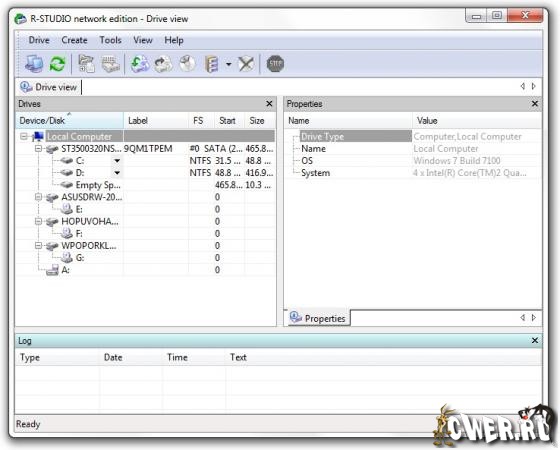Open dropdown arrow next to RAID icon
This screenshot has width=560, height=450.
[x=229, y=64]
